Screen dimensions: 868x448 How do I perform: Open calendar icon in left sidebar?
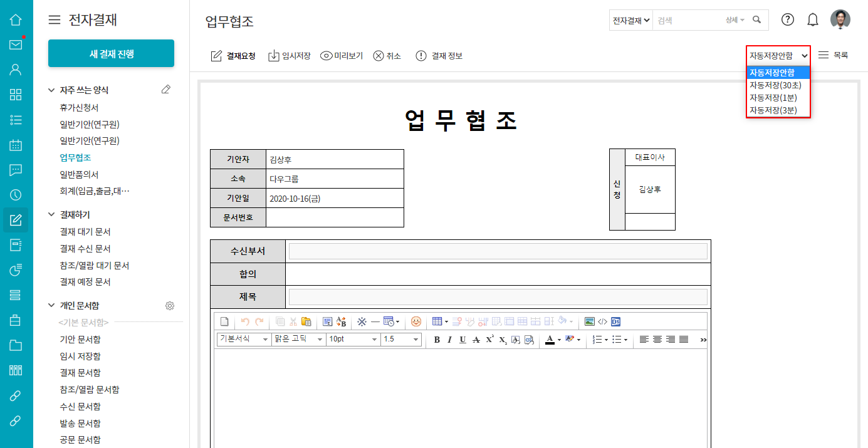(16, 145)
